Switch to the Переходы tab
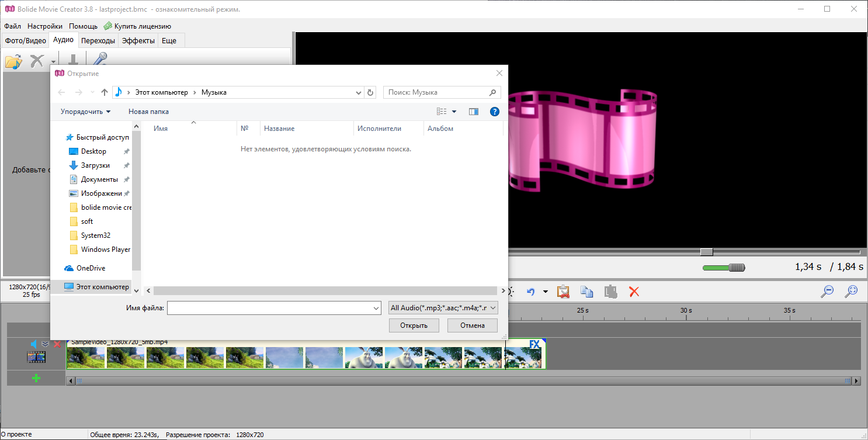This screenshot has width=868, height=440. [98, 41]
